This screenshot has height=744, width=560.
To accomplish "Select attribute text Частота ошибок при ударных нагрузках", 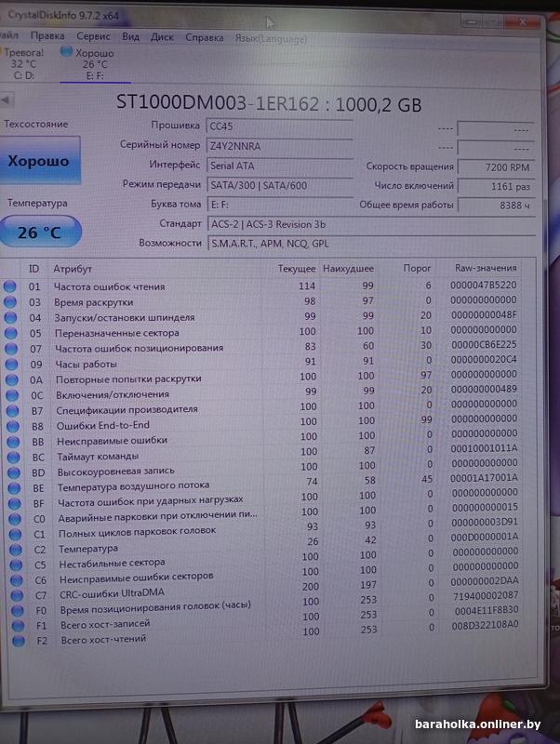I will (151, 500).
